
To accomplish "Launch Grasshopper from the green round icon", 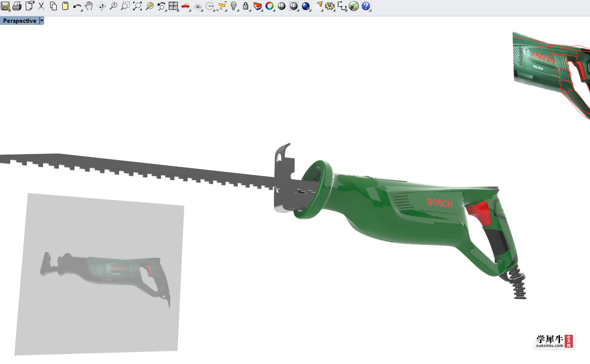I will click(x=354, y=6).
